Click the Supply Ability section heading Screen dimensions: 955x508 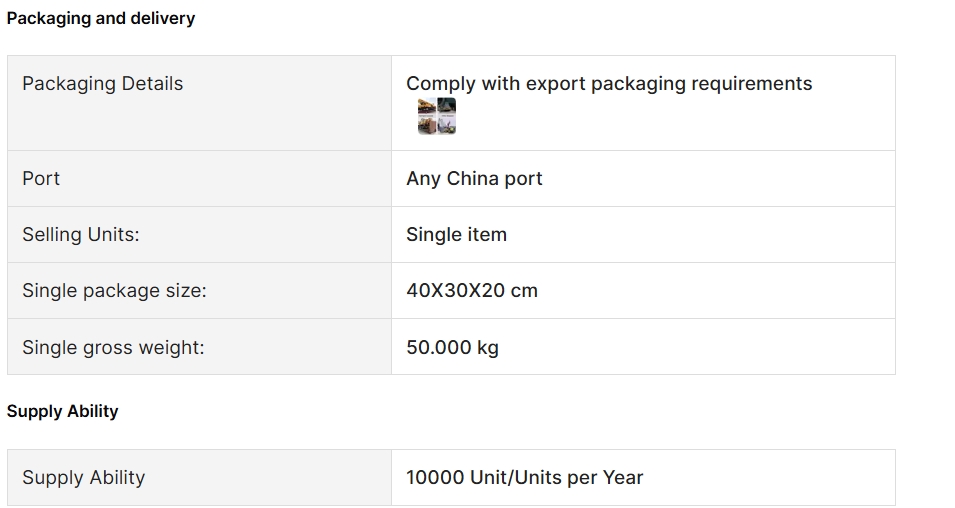click(63, 411)
